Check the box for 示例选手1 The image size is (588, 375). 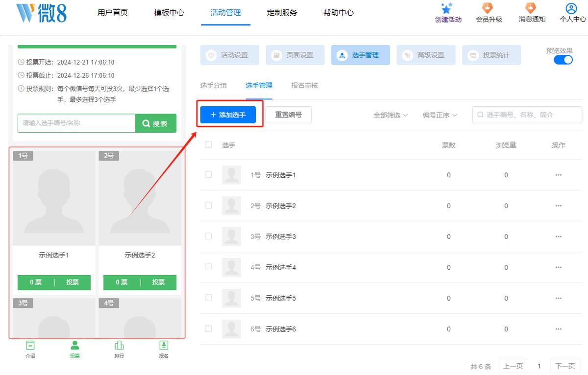click(x=208, y=174)
